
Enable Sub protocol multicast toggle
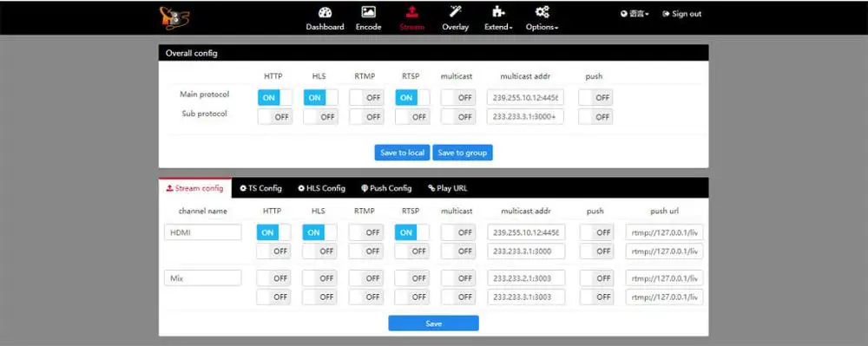(x=458, y=117)
